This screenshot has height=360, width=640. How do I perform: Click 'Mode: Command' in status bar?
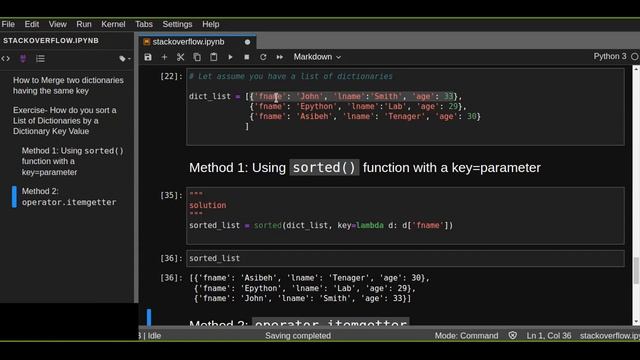pyautogui.click(x=466, y=336)
